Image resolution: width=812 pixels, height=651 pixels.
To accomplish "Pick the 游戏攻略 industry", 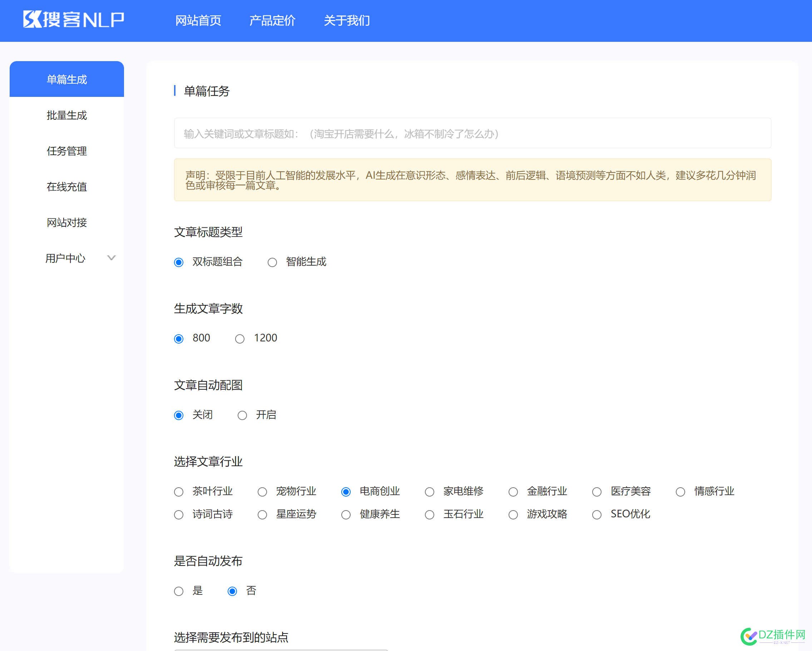I will point(513,515).
